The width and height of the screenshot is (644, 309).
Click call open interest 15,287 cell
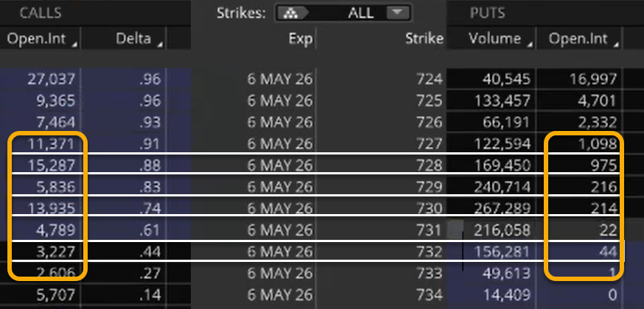52,166
